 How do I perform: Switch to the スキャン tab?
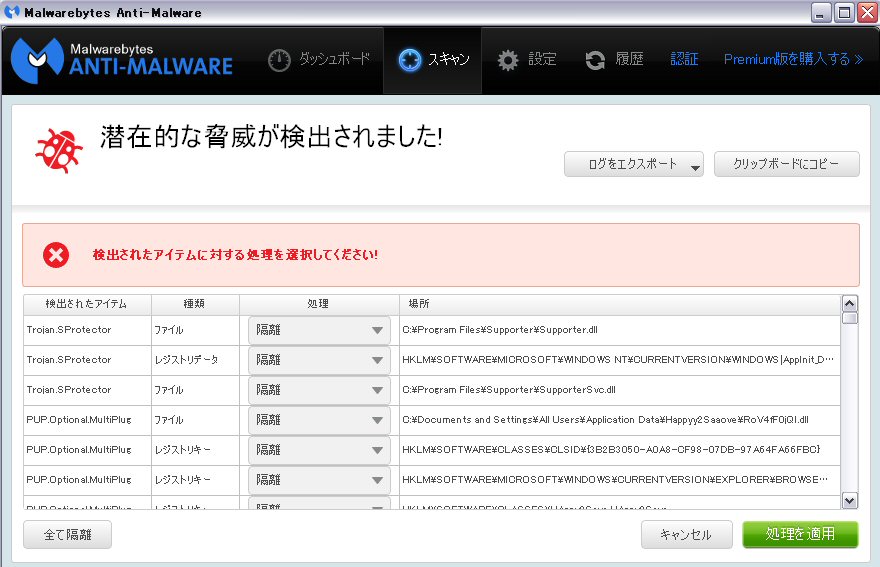point(433,60)
